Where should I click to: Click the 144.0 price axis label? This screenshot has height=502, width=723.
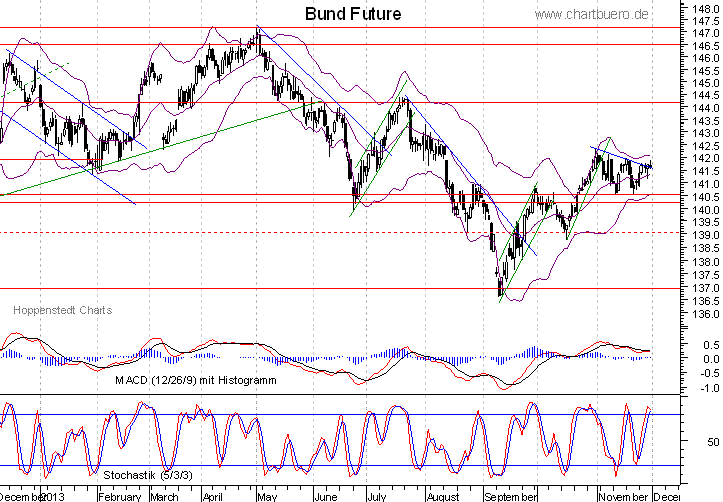coord(705,108)
